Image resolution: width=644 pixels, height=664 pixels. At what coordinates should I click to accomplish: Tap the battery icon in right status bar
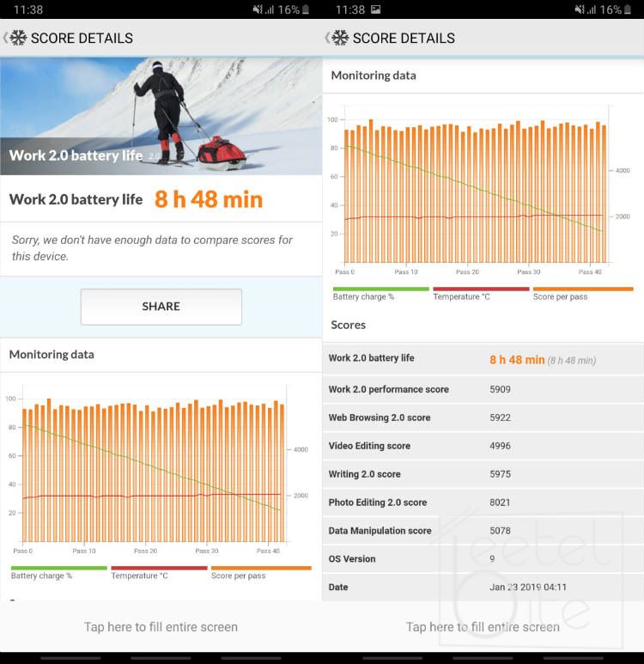tap(628, 9)
